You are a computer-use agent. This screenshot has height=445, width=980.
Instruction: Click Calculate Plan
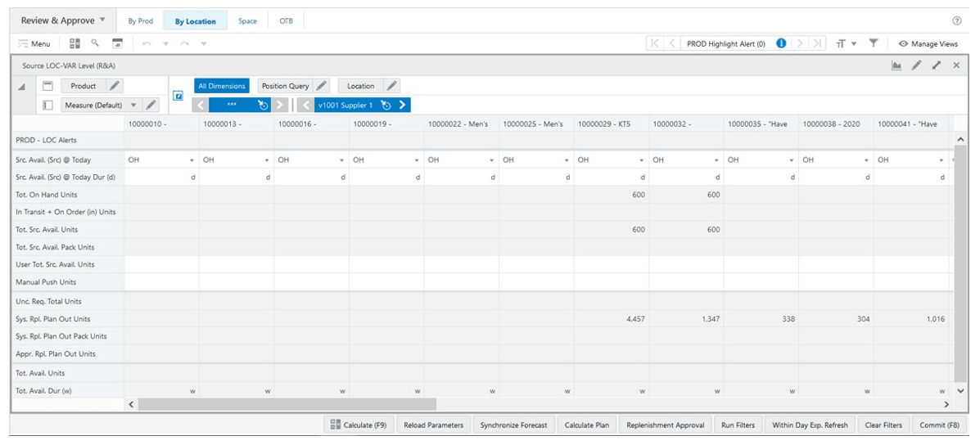(x=587, y=425)
